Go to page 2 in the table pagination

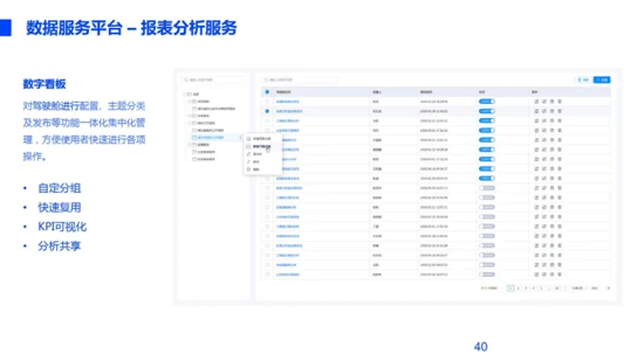click(519, 289)
